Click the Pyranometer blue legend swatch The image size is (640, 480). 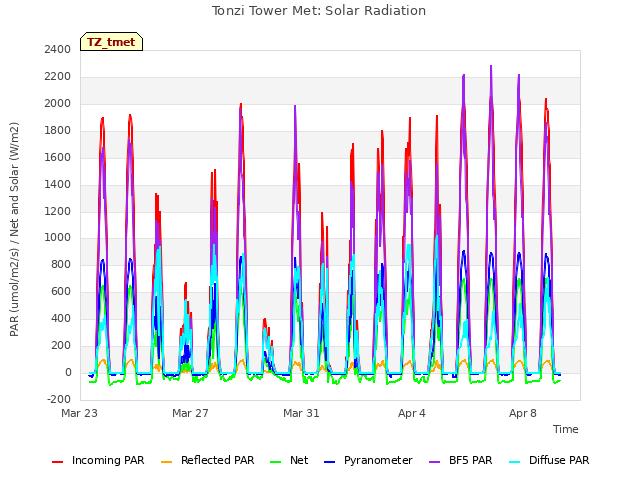click(329, 462)
